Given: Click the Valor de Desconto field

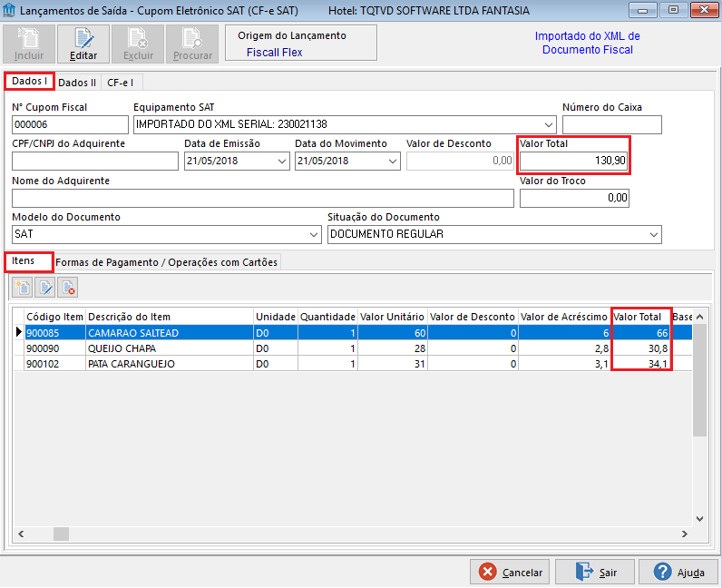Looking at the screenshot, I should click(x=460, y=162).
